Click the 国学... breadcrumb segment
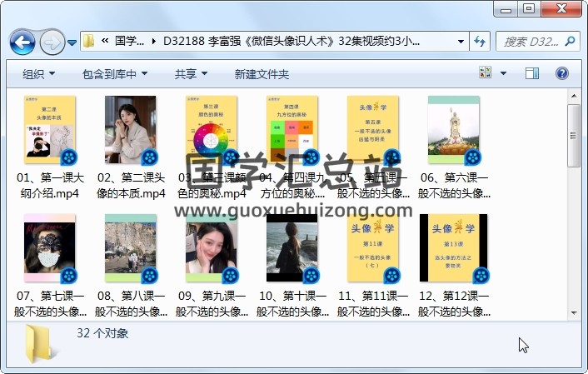This screenshot has height=374, width=588. [x=129, y=41]
